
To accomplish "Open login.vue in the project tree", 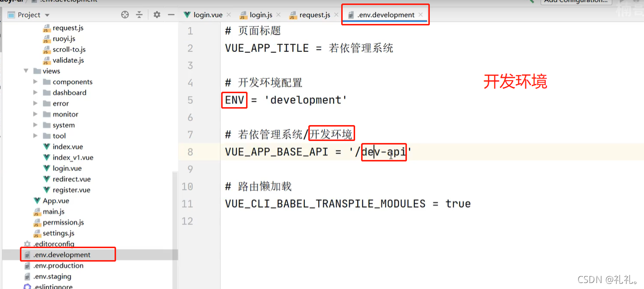I will pyautogui.click(x=67, y=168).
